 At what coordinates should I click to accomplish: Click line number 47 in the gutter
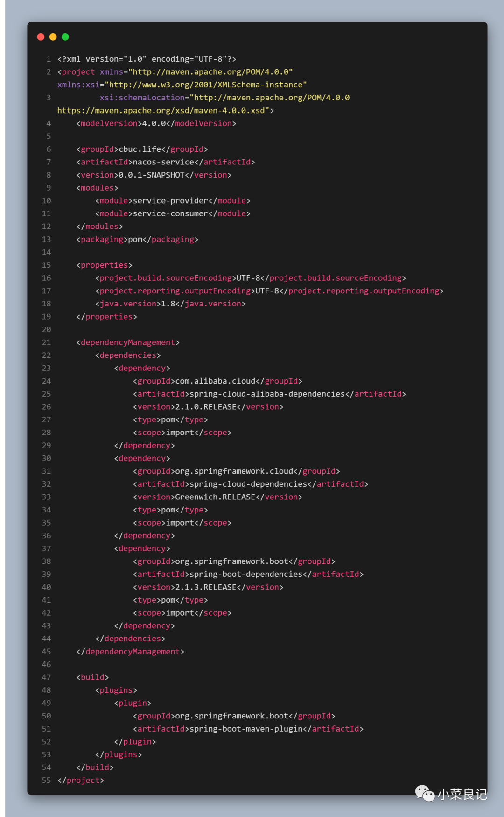46,677
